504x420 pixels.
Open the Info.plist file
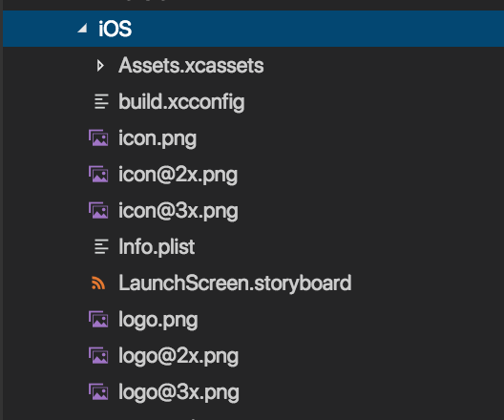pos(157,247)
